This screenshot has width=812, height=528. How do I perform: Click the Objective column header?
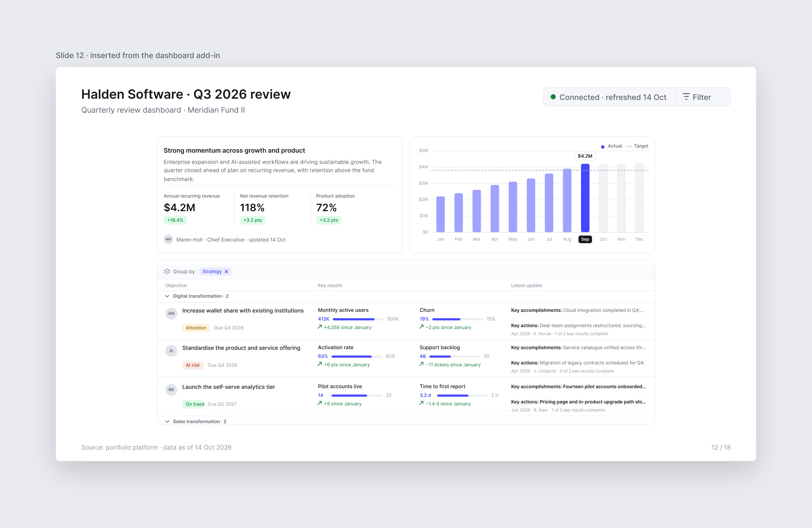pyautogui.click(x=176, y=285)
